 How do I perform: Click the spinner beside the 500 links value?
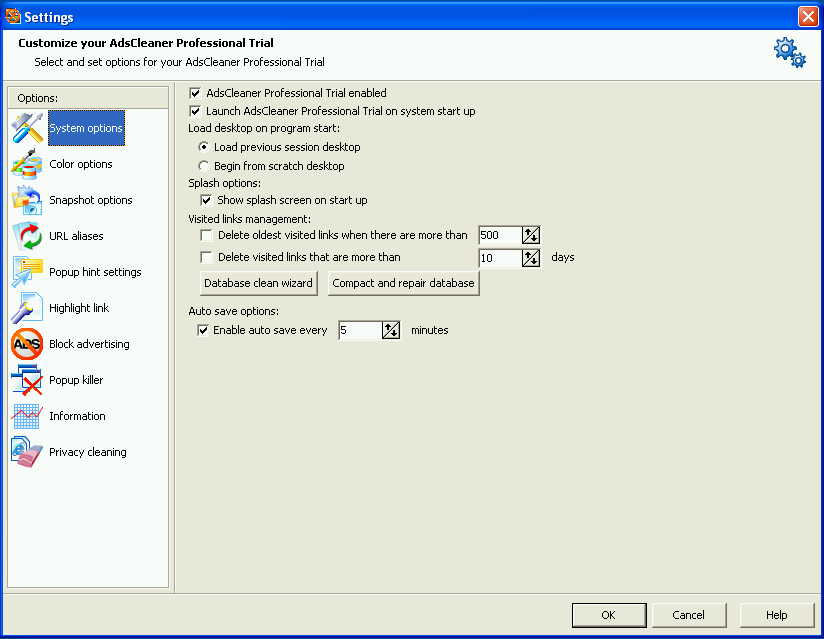[531, 235]
